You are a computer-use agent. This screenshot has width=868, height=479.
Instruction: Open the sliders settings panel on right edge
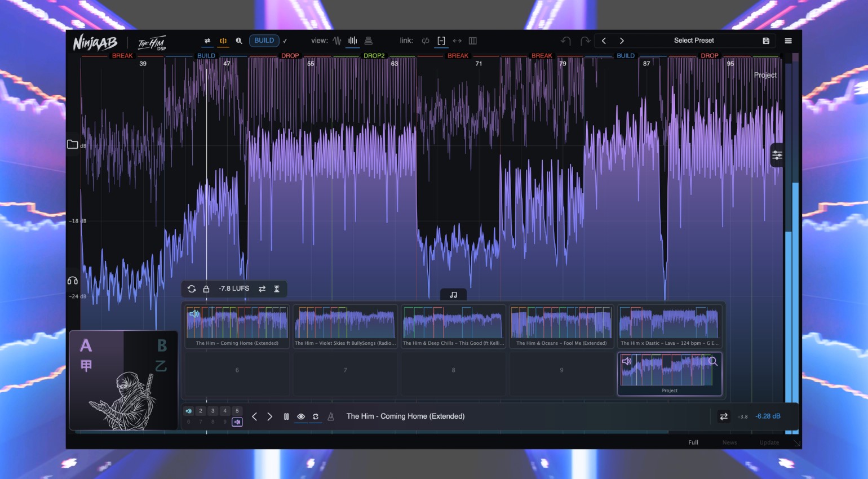pyautogui.click(x=777, y=155)
